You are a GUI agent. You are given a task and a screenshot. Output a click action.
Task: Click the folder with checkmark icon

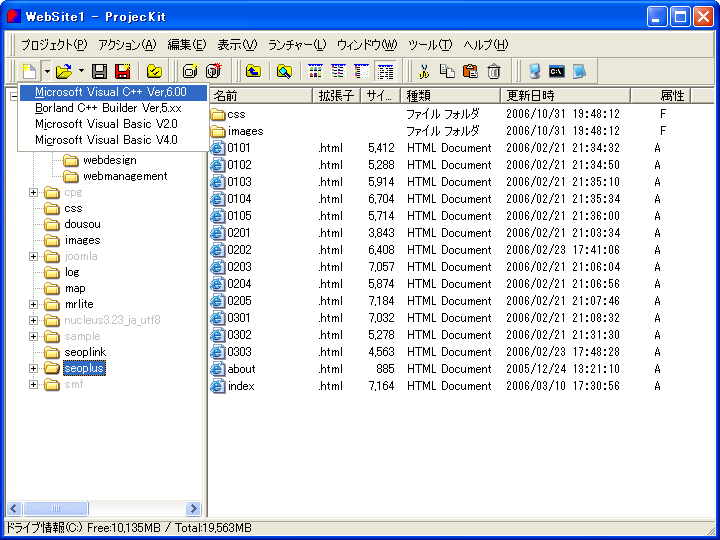point(154,71)
